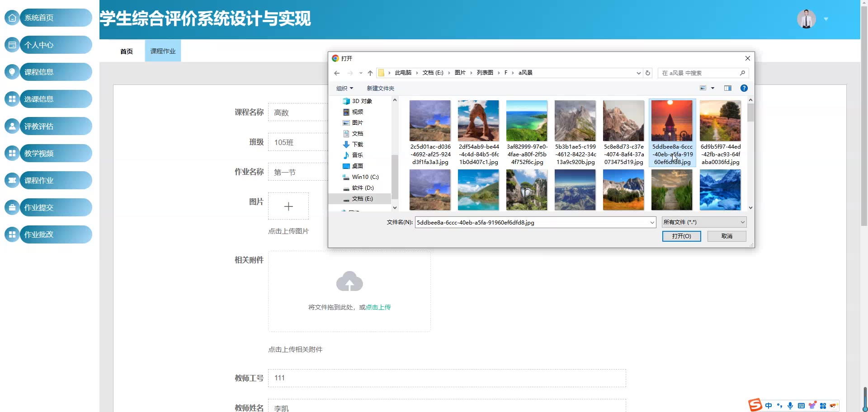Toggle the preview pane icon
The height and width of the screenshot is (412, 868).
click(x=727, y=89)
